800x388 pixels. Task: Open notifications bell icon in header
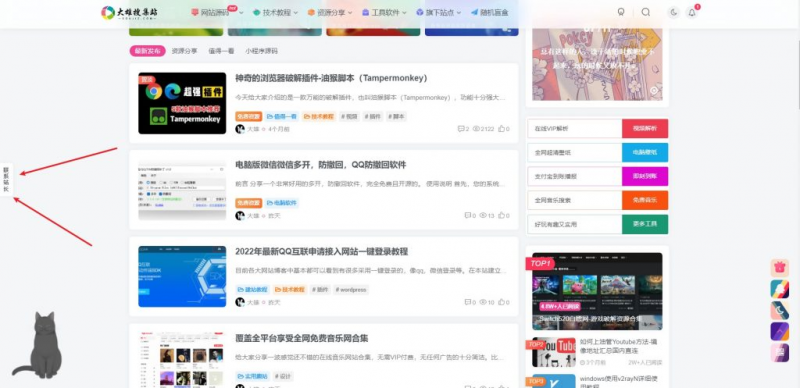pyautogui.click(x=692, y=13)
